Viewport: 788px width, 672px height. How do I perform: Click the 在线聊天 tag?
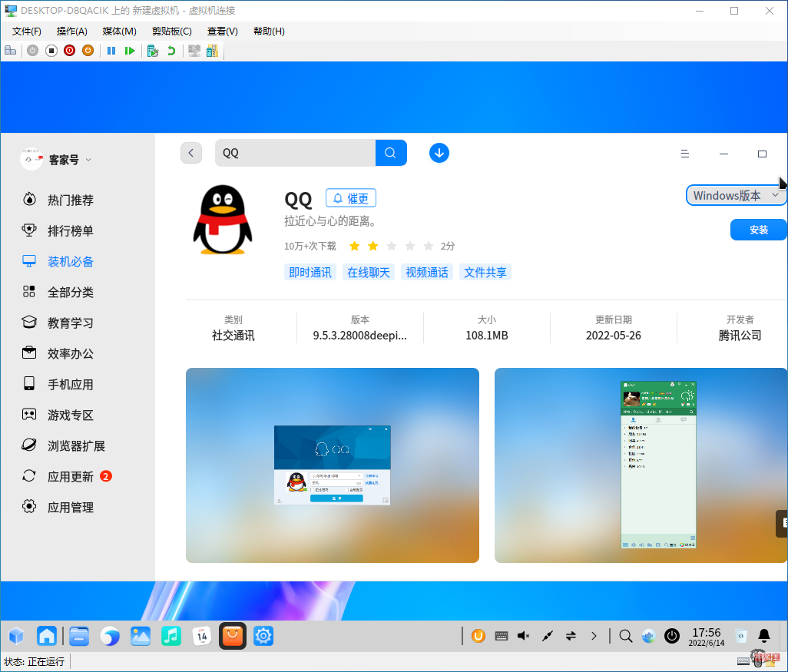click(x=369, y=273)
